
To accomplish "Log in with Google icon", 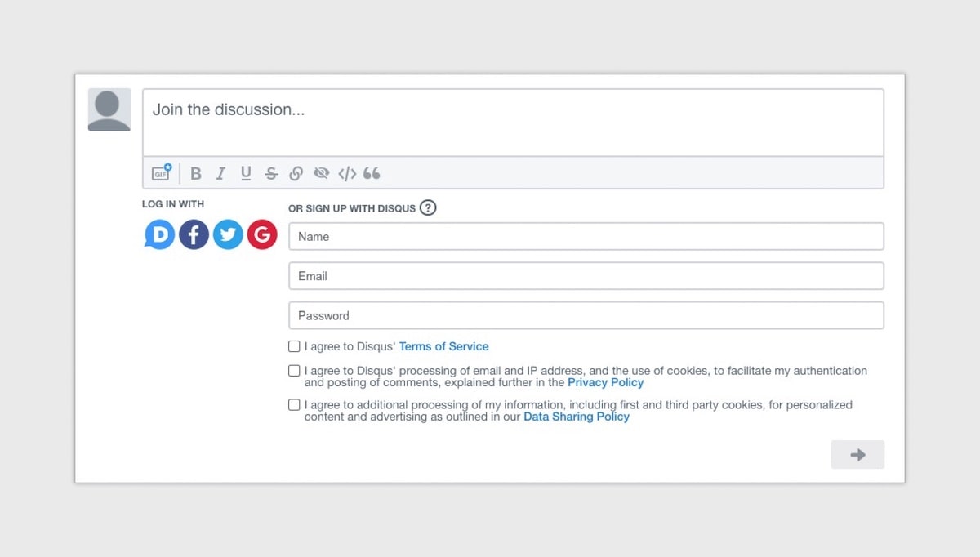I will [x=262, y=234].
